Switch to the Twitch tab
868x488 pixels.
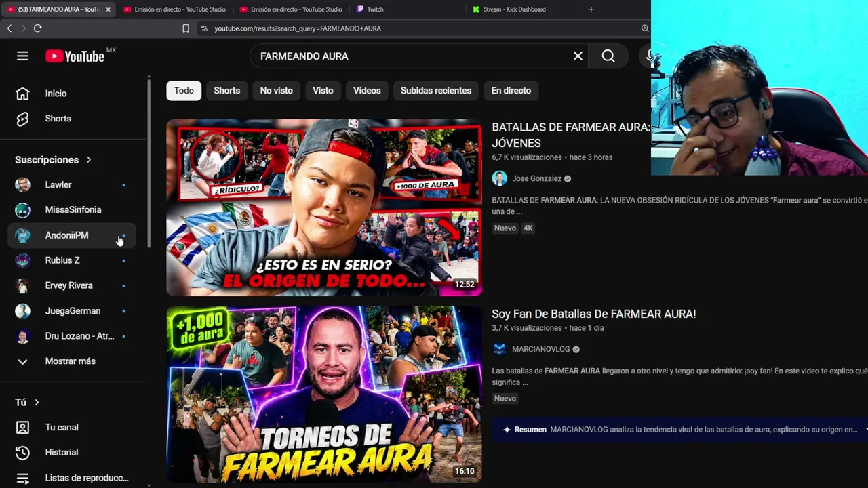pyautogui.click(x=407, y=9)
